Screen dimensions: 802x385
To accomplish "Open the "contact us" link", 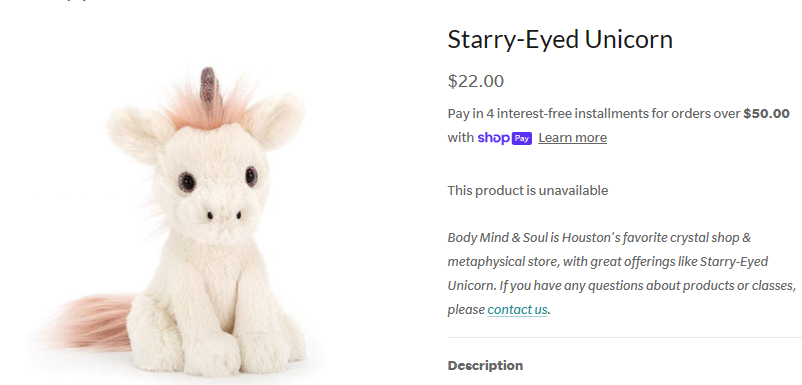I will (517, 309).
